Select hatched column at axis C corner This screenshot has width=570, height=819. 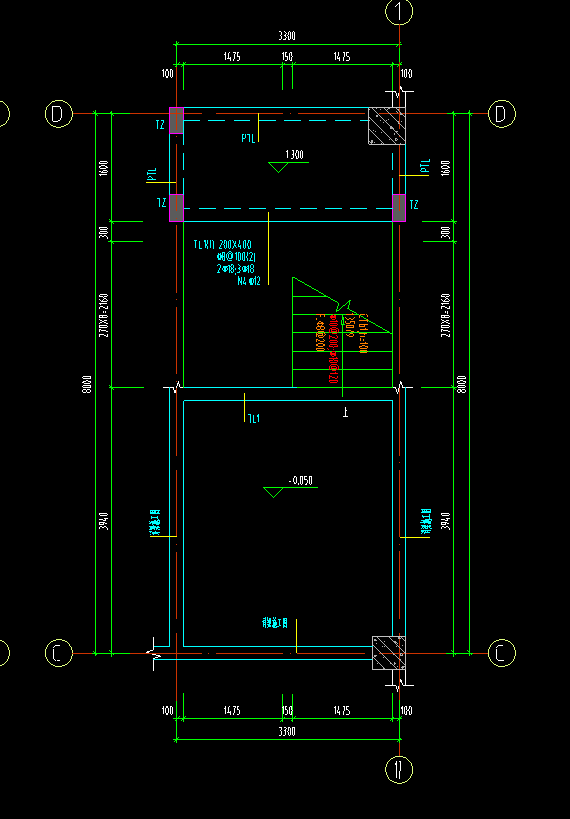point(389,652)
